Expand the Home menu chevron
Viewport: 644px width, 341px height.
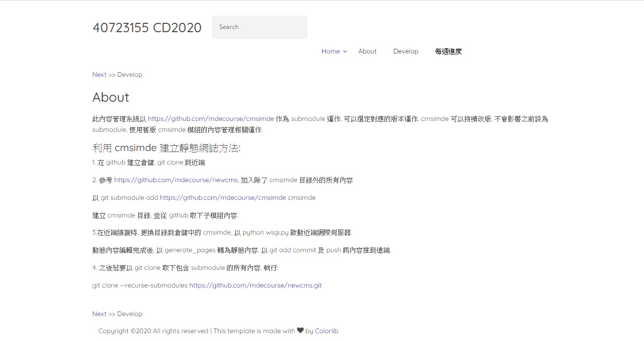tap(345, 51)
